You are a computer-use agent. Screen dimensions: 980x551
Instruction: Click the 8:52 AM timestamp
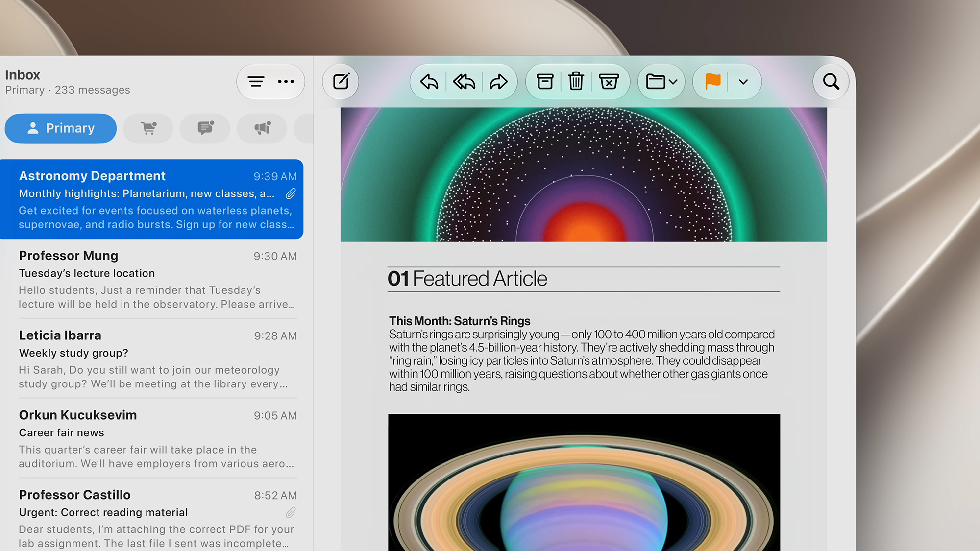pyautogui.click(x=275, y=496)
